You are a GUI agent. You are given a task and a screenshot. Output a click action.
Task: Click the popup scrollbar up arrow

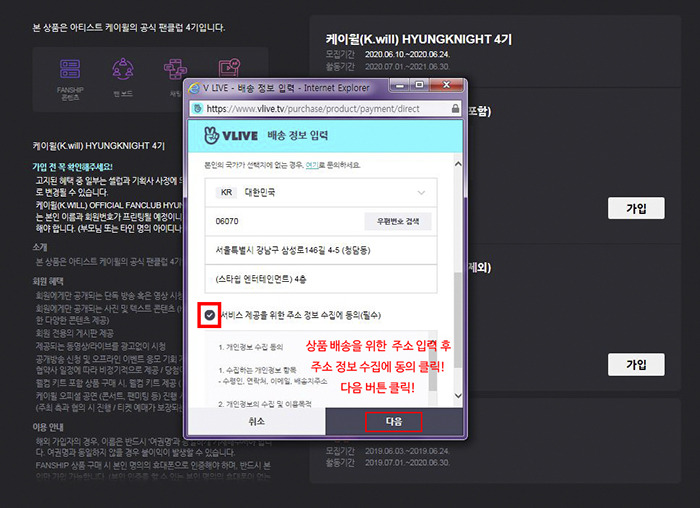[458, 164]
